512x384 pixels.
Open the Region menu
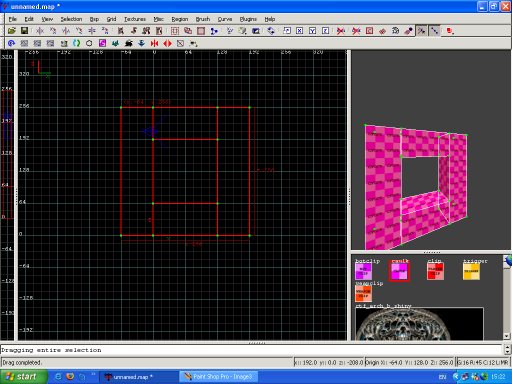(x=180, y=19)
